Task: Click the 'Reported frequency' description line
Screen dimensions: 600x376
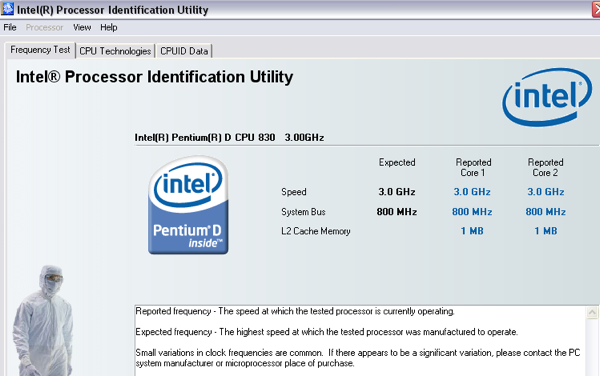Action: pyautogui.click(x=295, y=311)
